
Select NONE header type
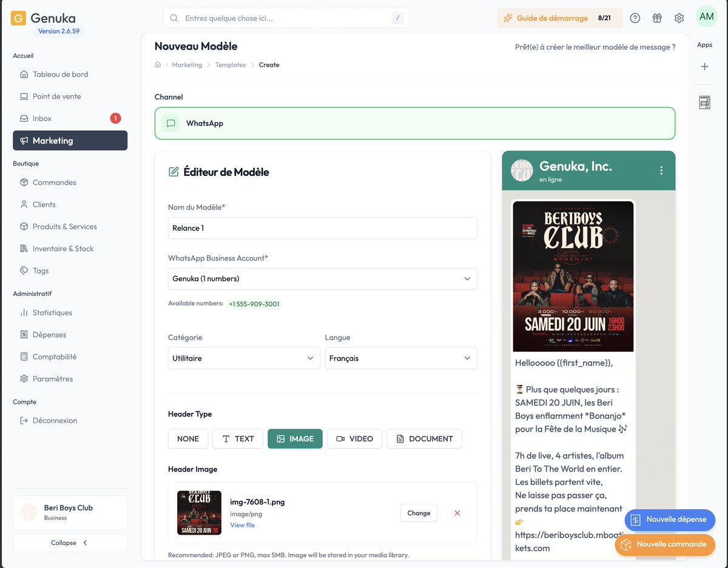188,439
